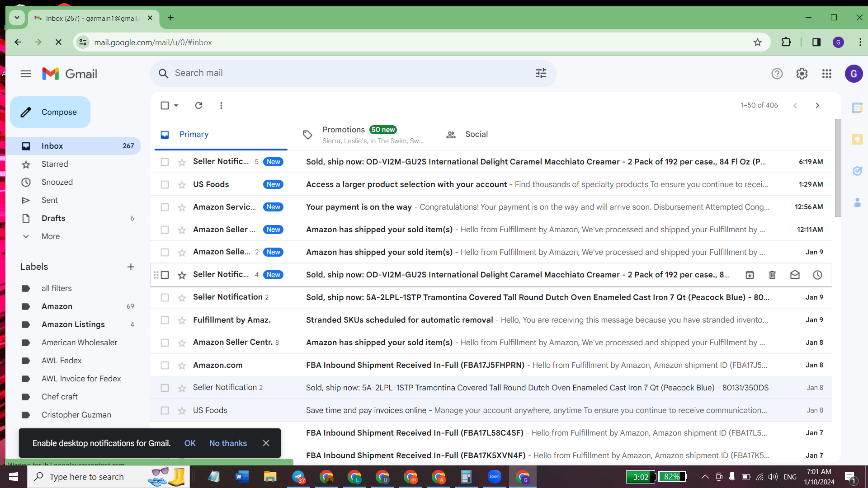This screenshot has height=488, width=868.
Task: Star the Amazon Services payment email
Action: pyautogui.click(x=182, y=207)
